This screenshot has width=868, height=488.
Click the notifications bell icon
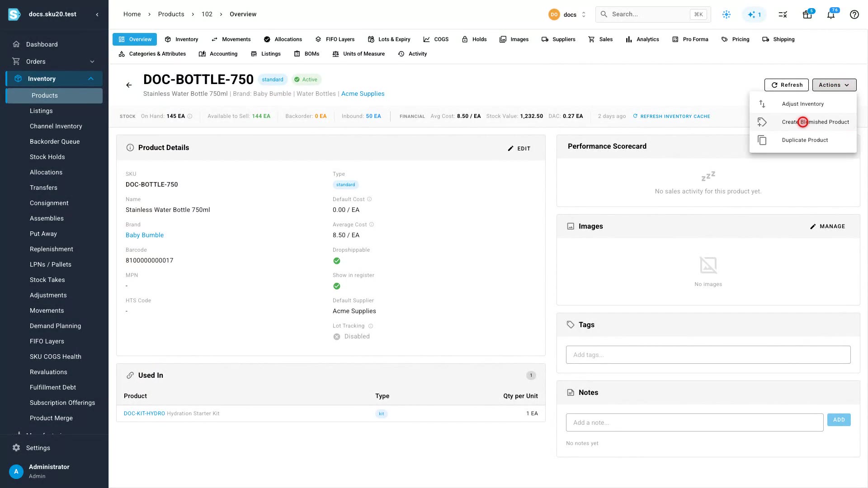[x=831, y=14]
